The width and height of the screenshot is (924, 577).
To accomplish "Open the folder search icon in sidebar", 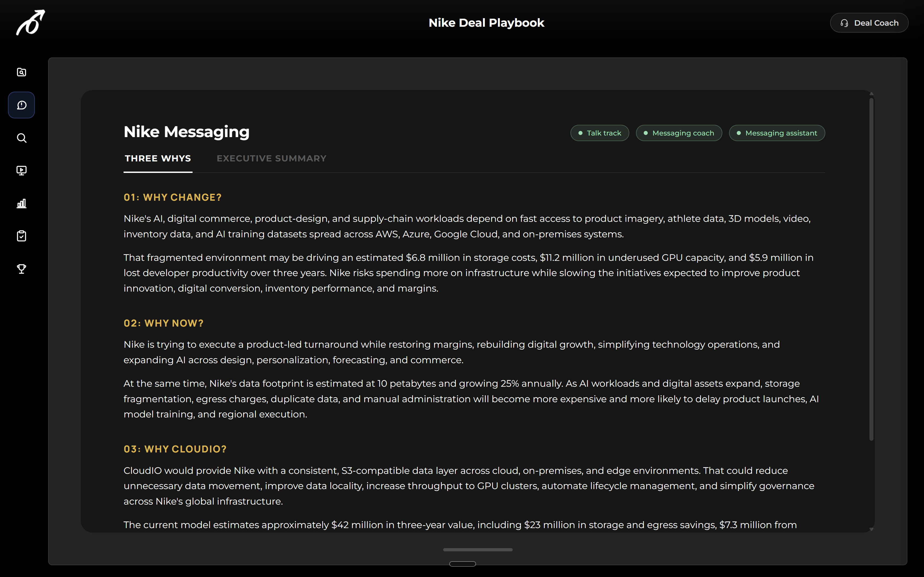I will click(22, 72).
